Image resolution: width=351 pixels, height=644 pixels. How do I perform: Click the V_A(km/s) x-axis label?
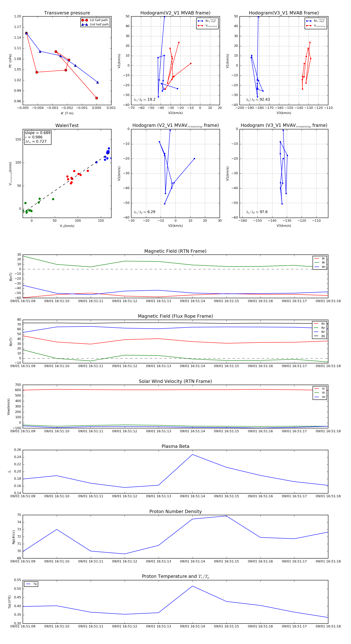click(67, 226)
